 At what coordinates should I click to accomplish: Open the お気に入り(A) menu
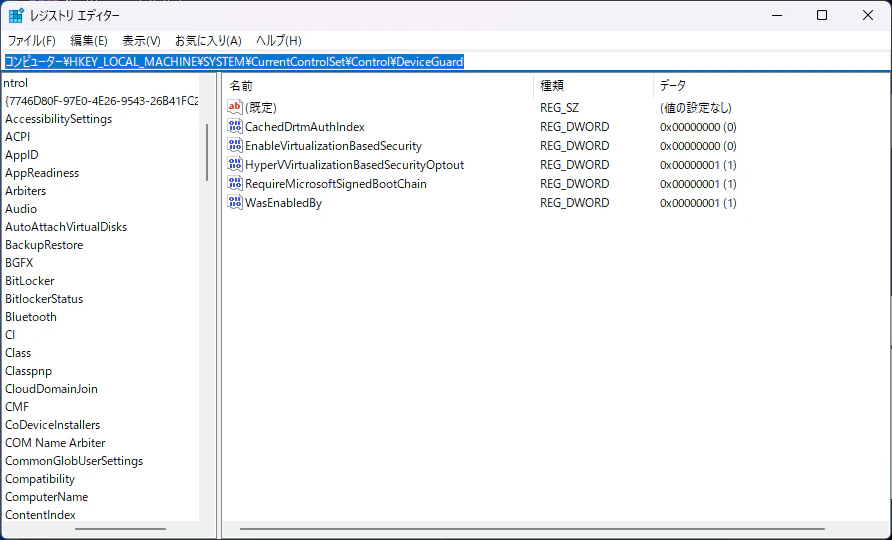click(x=208, y=41)
